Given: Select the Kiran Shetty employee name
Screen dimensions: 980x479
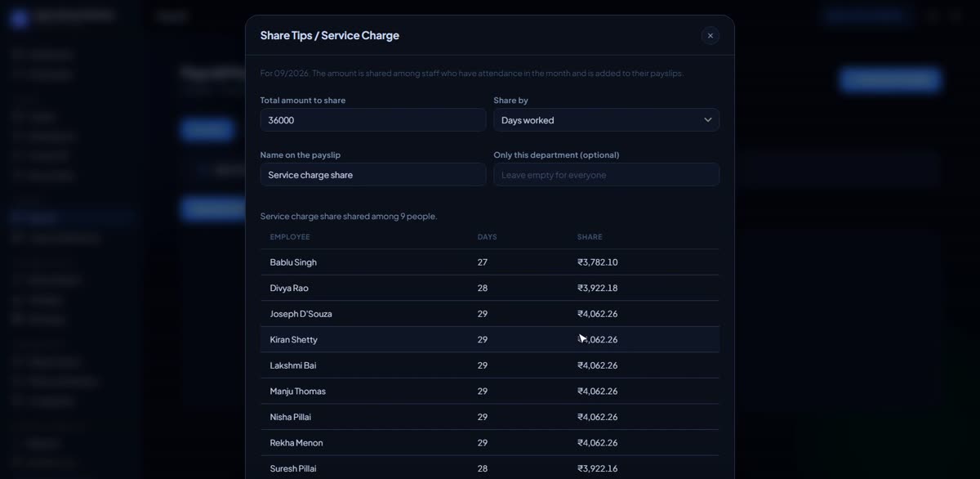Looking at the screenshot, I should [x=294, y=340].
